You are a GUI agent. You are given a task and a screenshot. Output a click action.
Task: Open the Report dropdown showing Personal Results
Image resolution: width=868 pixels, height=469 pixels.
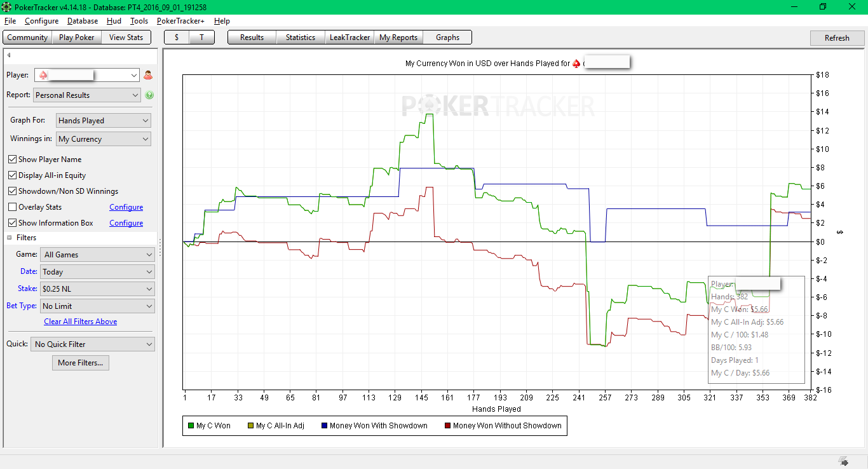tap(87, 95)
